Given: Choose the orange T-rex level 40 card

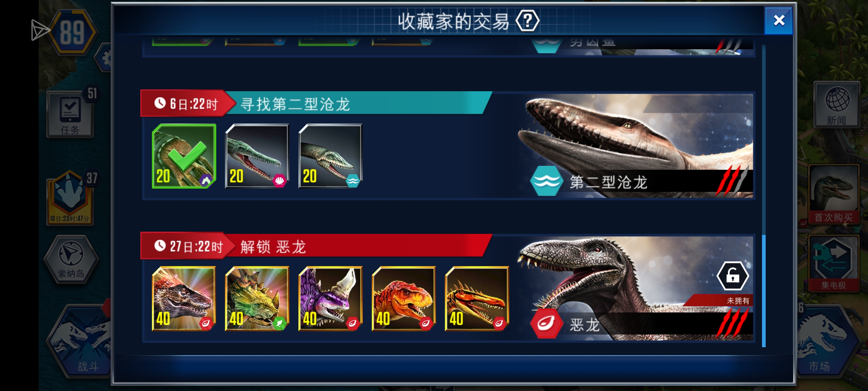Looking at the screenshot, I should coord(404,299).
